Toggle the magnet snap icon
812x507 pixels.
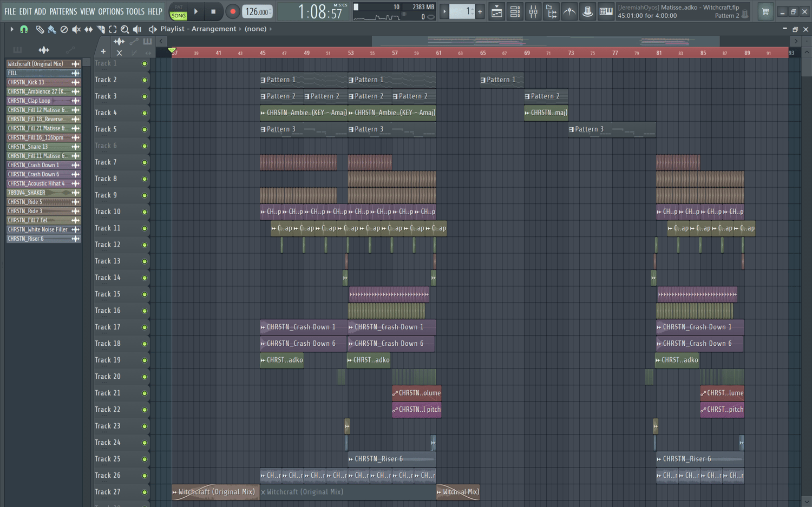(x=24, y=29)
